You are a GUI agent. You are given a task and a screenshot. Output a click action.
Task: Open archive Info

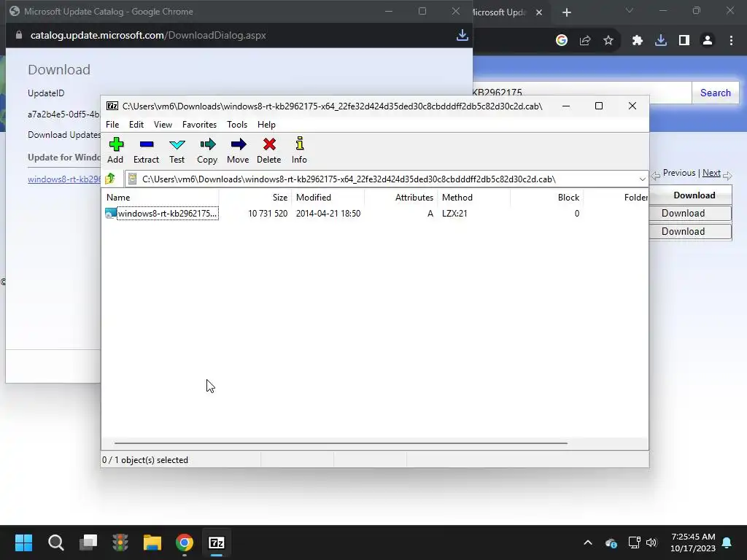[299, 150]
